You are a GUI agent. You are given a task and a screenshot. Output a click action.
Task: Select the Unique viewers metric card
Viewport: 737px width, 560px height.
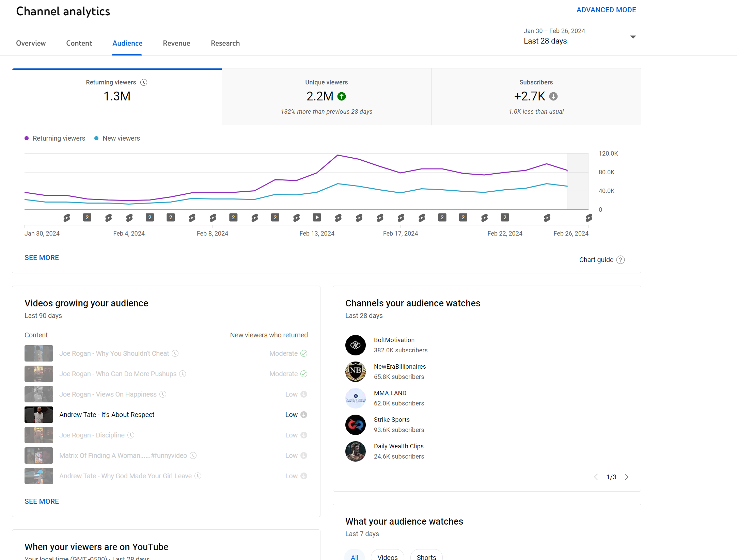tap(327, 97)
